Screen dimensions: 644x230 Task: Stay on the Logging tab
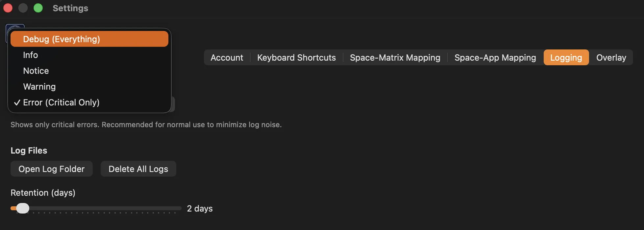566,57
